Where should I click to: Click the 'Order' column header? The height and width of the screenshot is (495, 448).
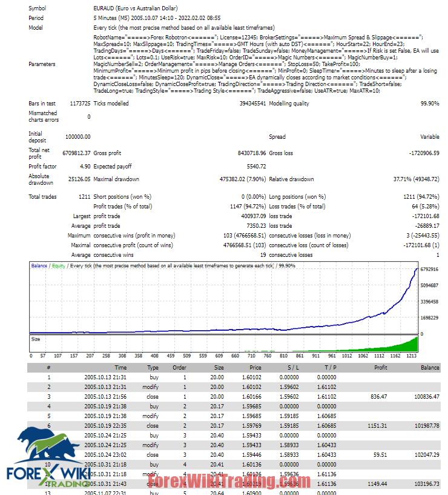coord(179,368)
